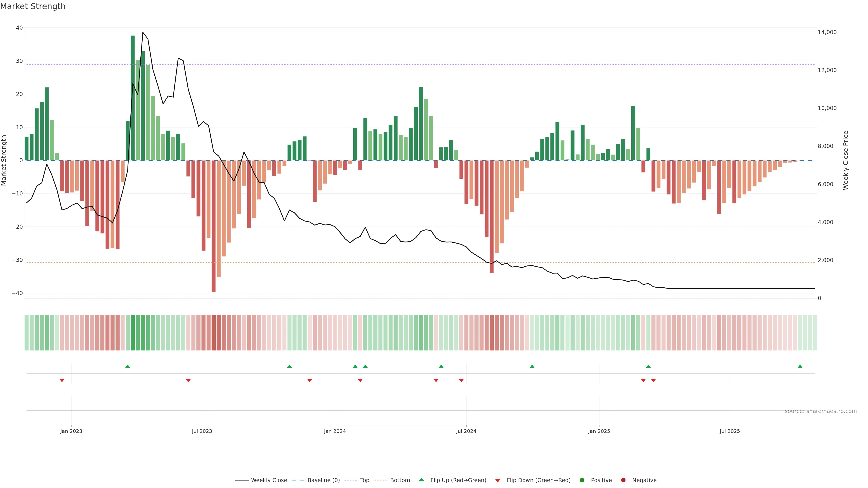Click the last green flip-up marker
The width and height of the screenshot is (868, 488).
pyautogui.click(x=800, y=366)
